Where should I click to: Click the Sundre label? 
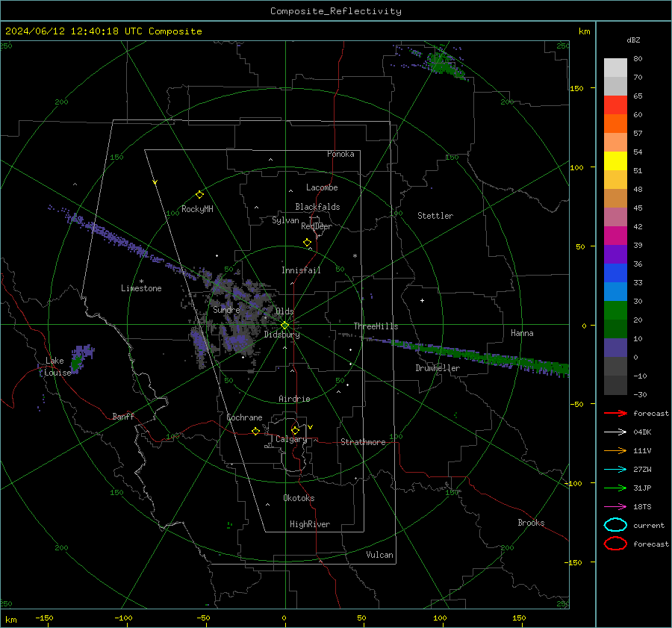point(226,309)
